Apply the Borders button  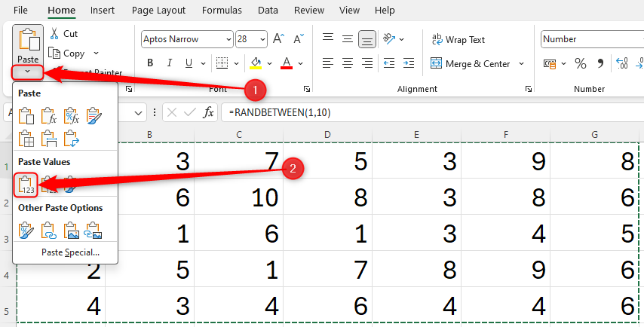(222, 63)
